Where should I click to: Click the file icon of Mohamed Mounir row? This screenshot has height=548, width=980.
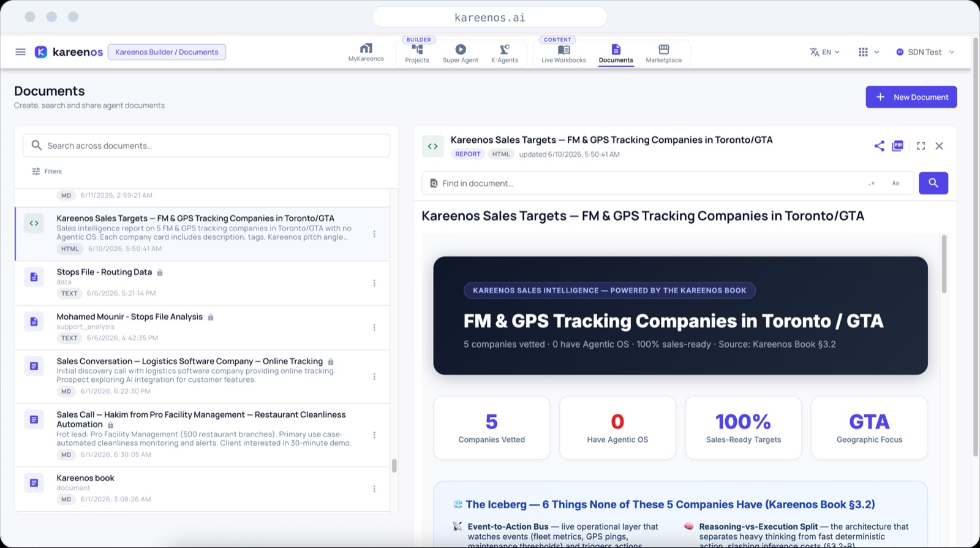click(x=34, y=322)
